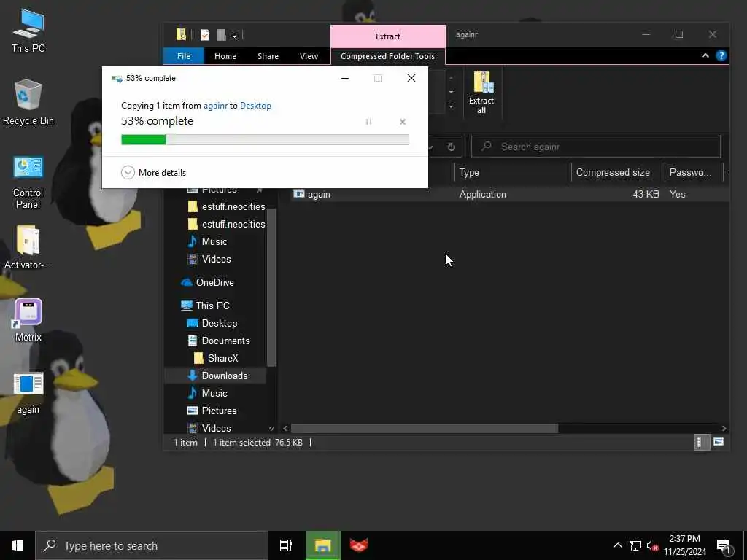The width and height of the screenshot is (747, 560).
Task: Pause the copy operation
Action: click(368, 122)
